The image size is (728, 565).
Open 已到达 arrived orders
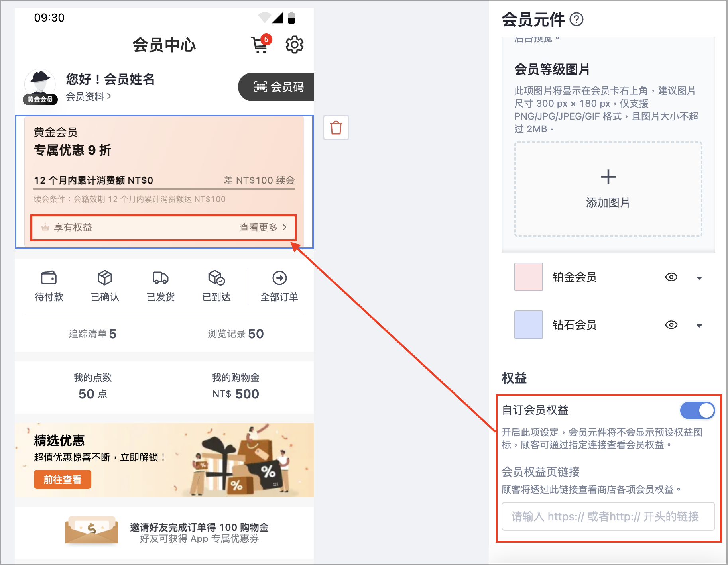pos(216,286)
